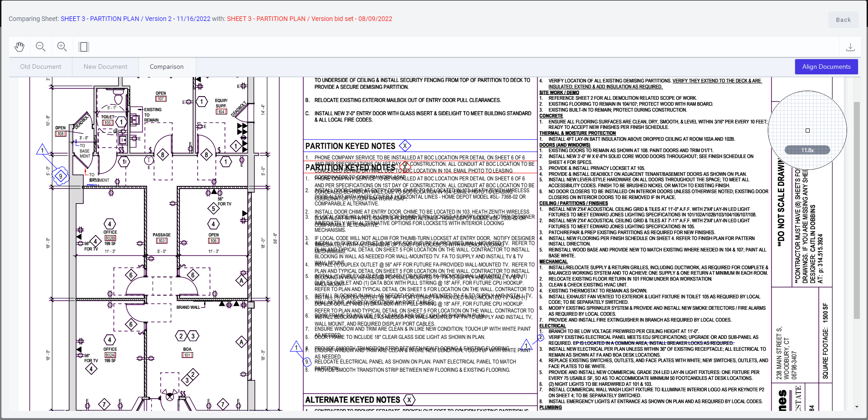Switch to the New Document tab

point(105,67)
